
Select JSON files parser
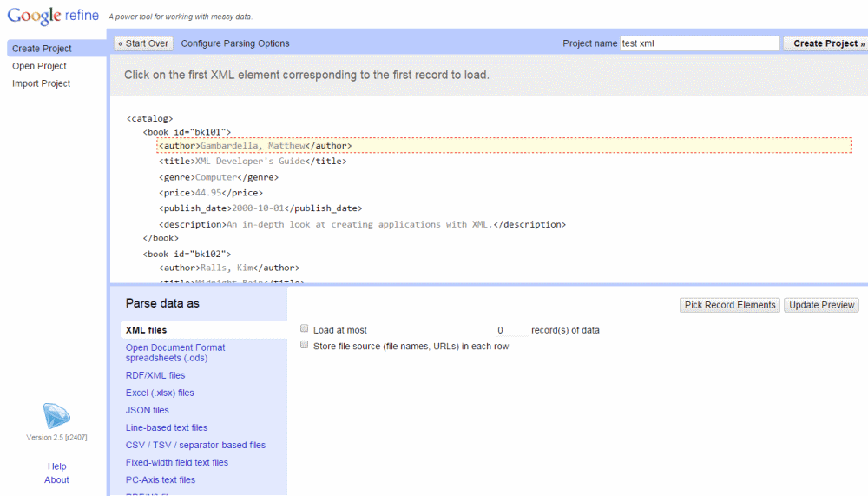click(148, 410)
